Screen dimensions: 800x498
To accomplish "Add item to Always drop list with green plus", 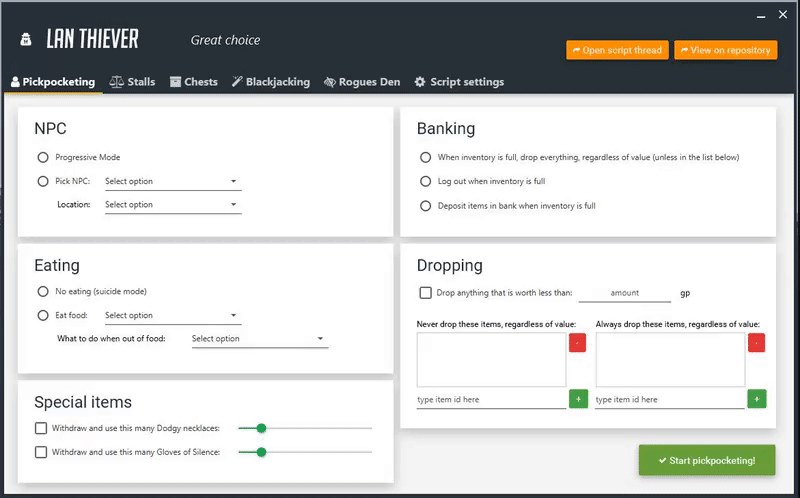I will (757, 399).
